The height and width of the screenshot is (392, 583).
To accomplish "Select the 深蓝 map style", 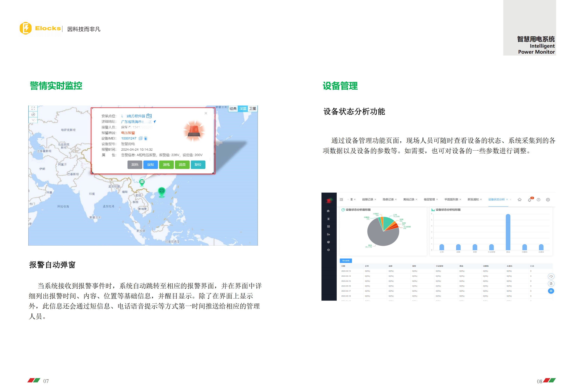I will click(243, 108).
